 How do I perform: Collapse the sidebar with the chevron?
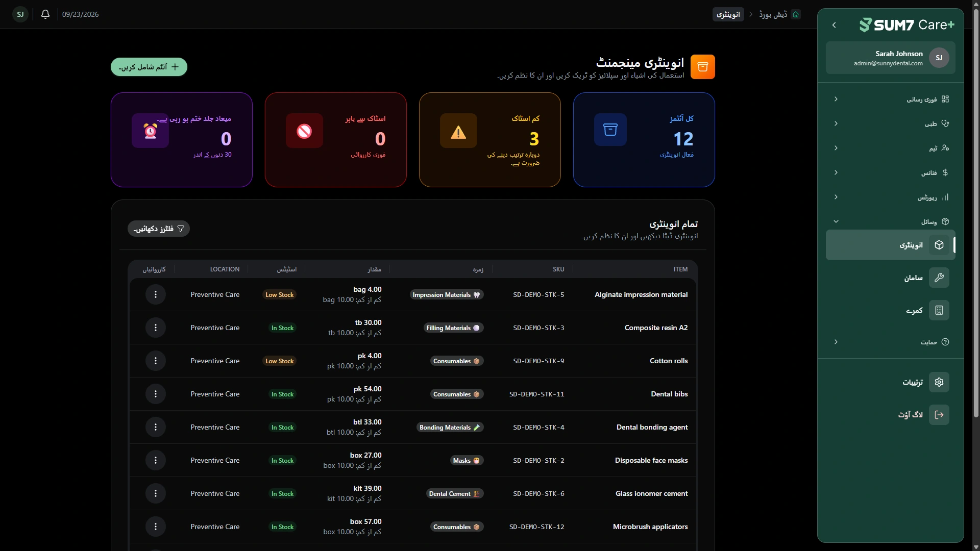pos(834,25)
